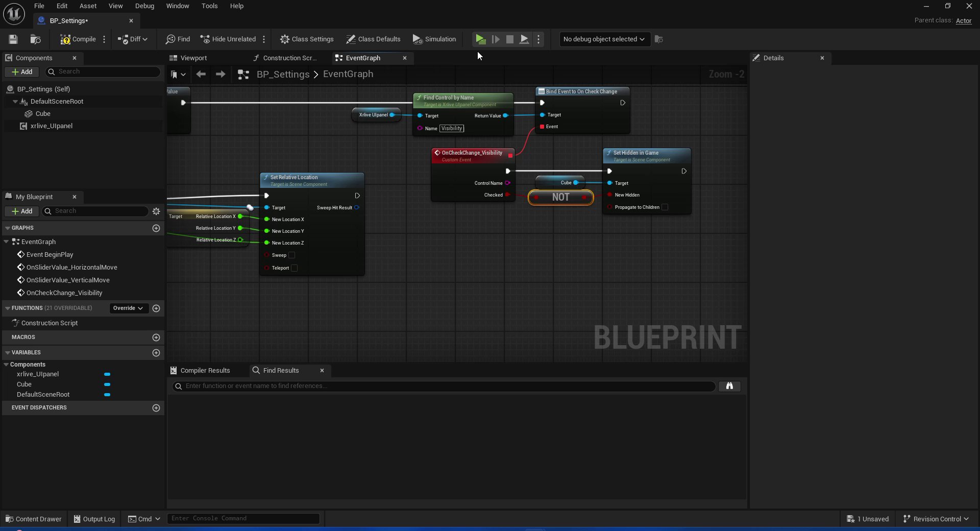Open the Diff dropdown
The image size is (980, 531).
133,39
